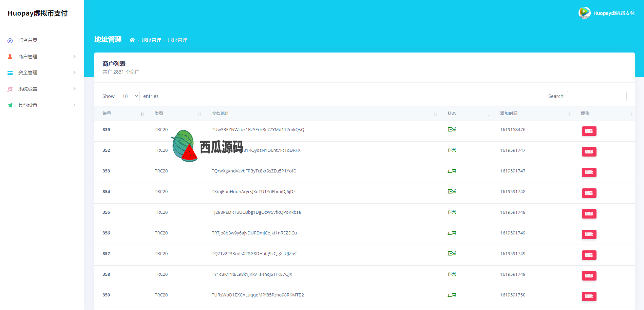The height and width of the screenshot is (310, 644).
Task: Click the 收款地址 column header
Action: click(x=322, y=113)
